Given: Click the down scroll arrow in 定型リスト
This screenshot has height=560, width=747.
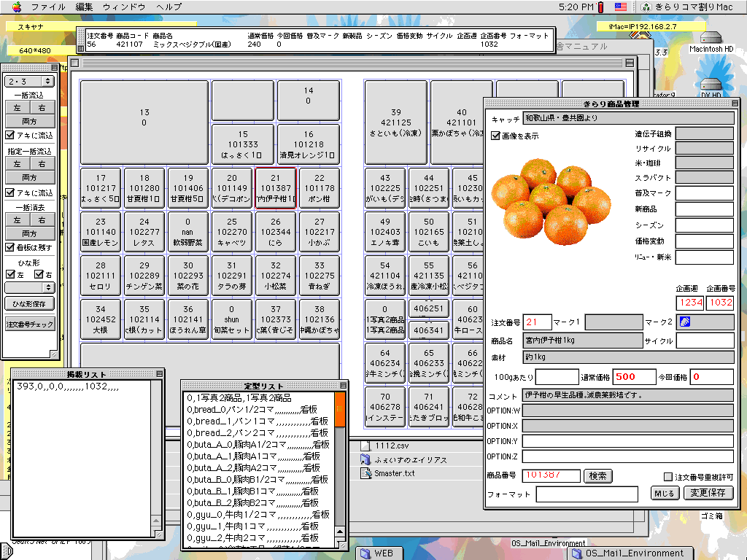Looking at the screenshot, I should (x=340, y=532).
